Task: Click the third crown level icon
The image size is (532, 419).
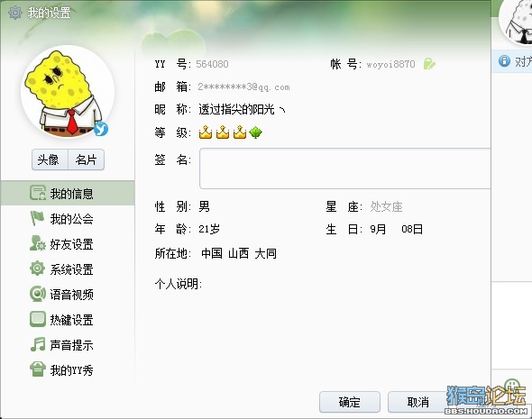Action: [x=240, y=132]
